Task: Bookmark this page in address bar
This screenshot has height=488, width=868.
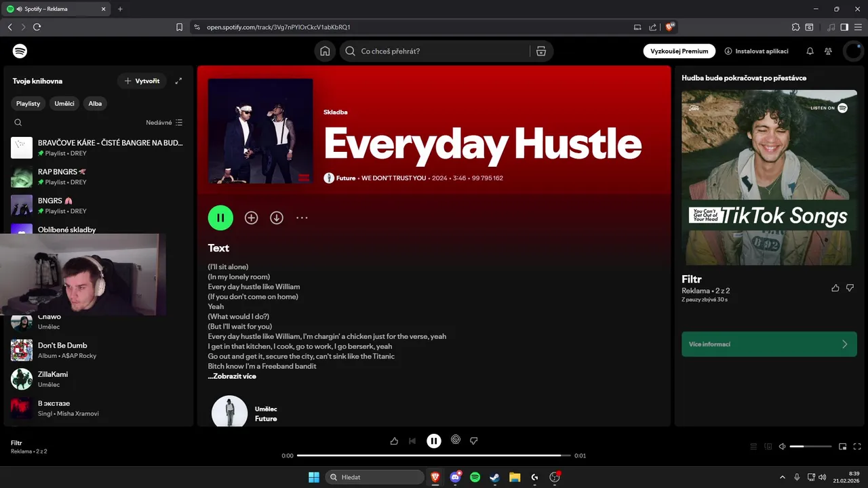Action: click(179, 27)
